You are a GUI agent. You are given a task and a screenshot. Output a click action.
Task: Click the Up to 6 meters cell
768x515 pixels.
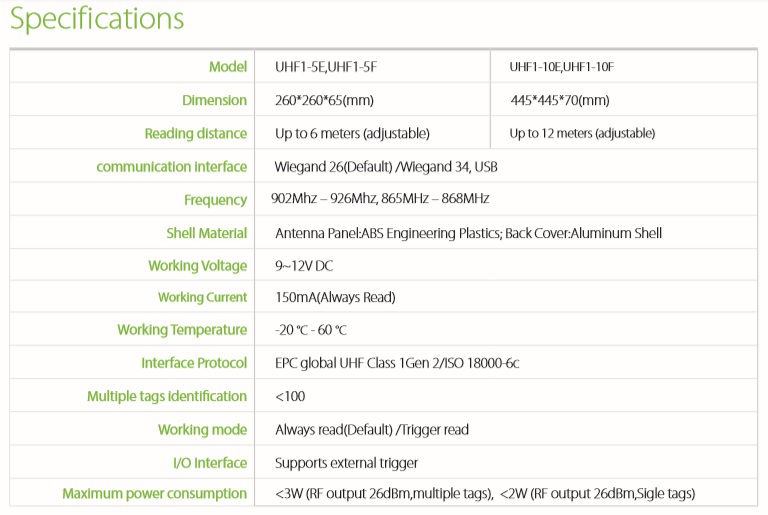point(352,133)
